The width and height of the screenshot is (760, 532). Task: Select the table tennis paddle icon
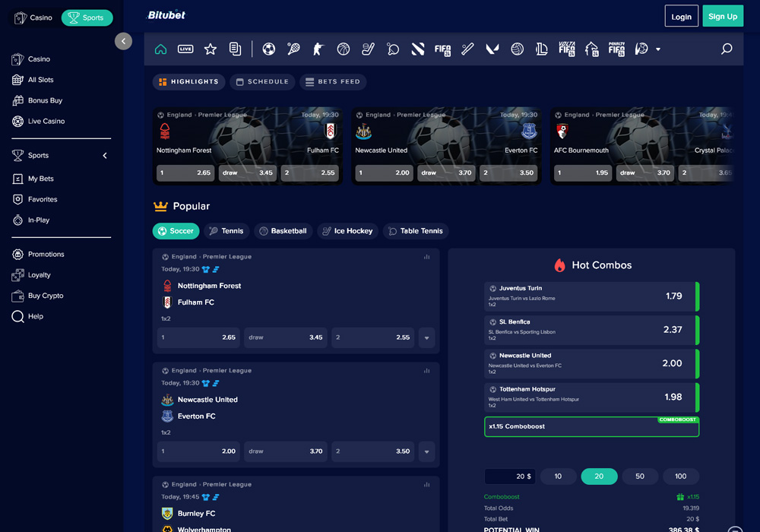(x=393, y=49)
